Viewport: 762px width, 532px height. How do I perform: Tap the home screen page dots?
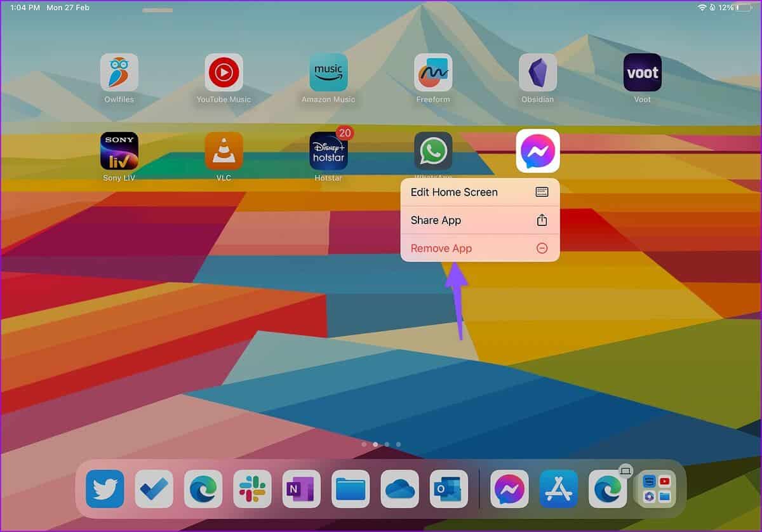(x=381, y=444)
